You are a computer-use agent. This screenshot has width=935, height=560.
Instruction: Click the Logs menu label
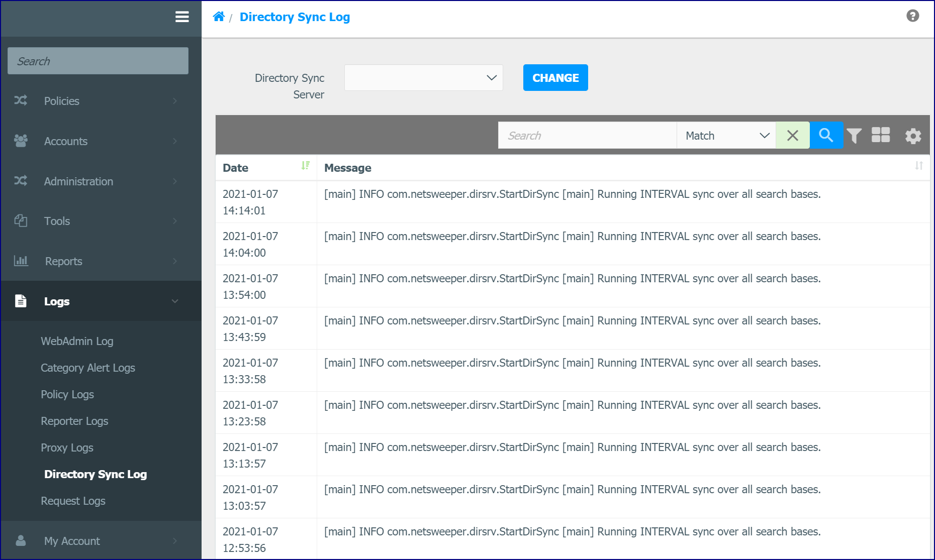coord(57,301)
